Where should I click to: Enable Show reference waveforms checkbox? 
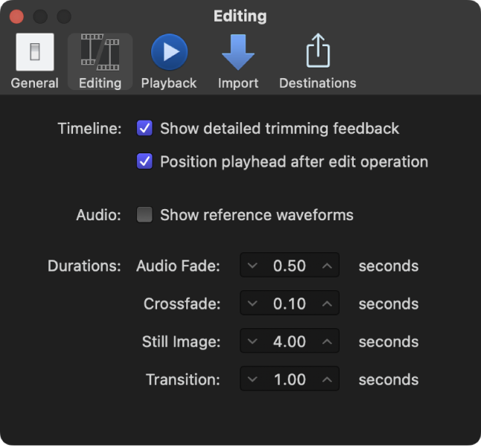[x=145, y=215]
